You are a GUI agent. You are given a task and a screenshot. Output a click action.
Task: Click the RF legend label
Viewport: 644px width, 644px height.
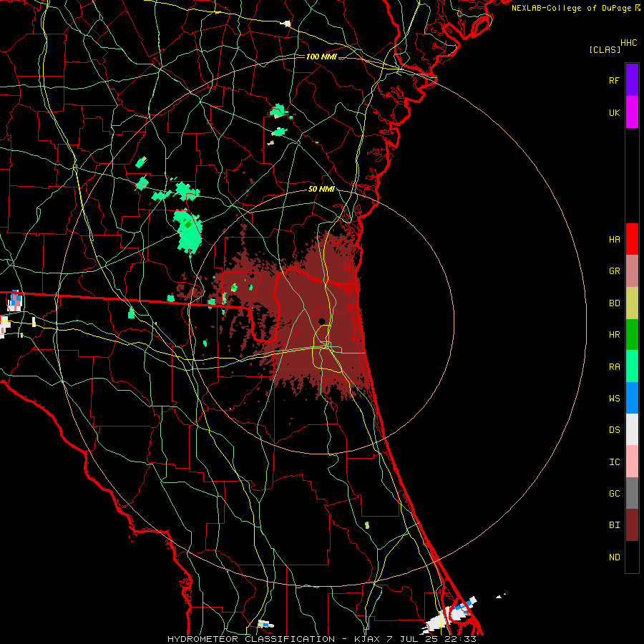615,80
